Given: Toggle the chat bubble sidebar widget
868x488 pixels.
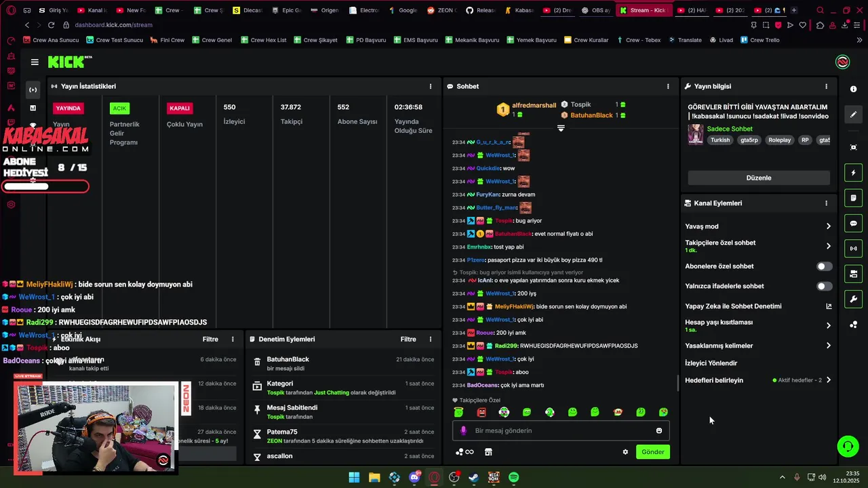Looking at the screenshot, I should point(853,223).
